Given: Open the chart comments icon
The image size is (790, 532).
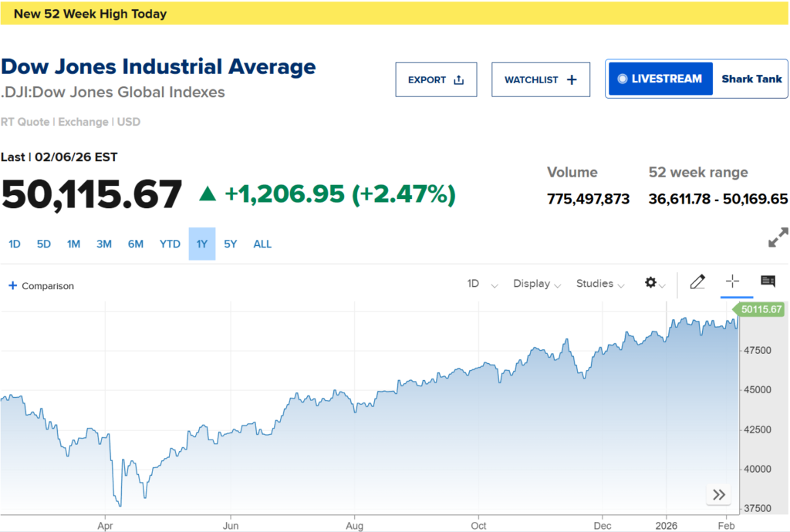Looking at the screenshot, I should (x=768, y=282).
